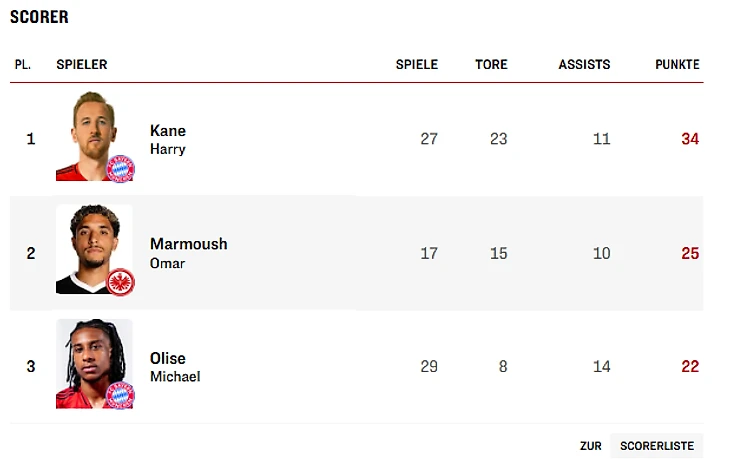Image resolution: width=730 pixels, height=459 pixels.
Task: Open Harry Kane's player photo
Action: (x=90, y=132)
